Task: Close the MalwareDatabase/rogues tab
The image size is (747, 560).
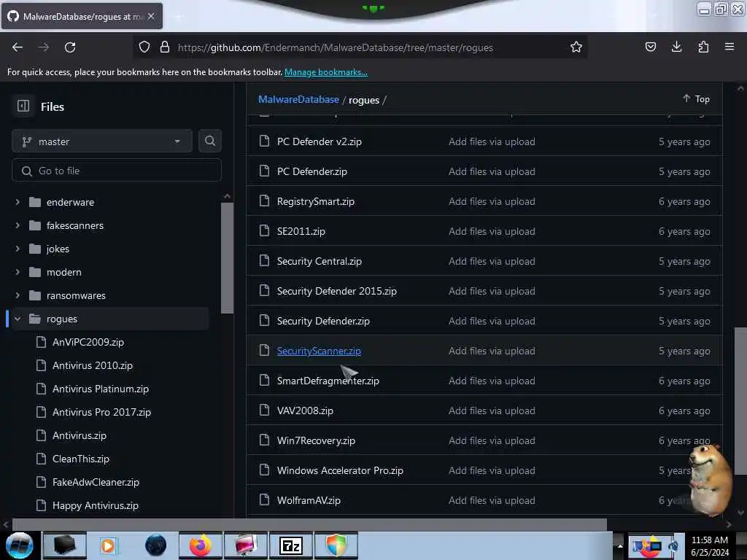Action: point(151,16)
